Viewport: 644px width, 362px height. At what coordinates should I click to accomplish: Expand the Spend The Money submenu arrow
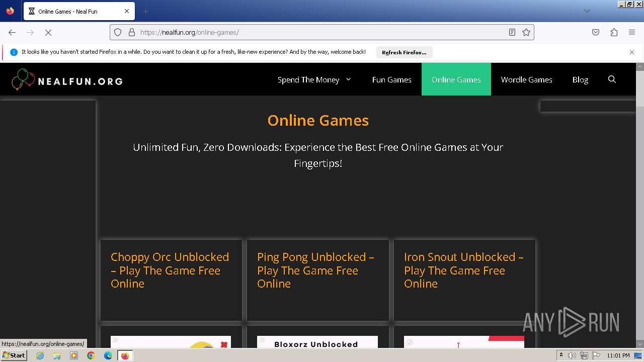click(348, 79)
